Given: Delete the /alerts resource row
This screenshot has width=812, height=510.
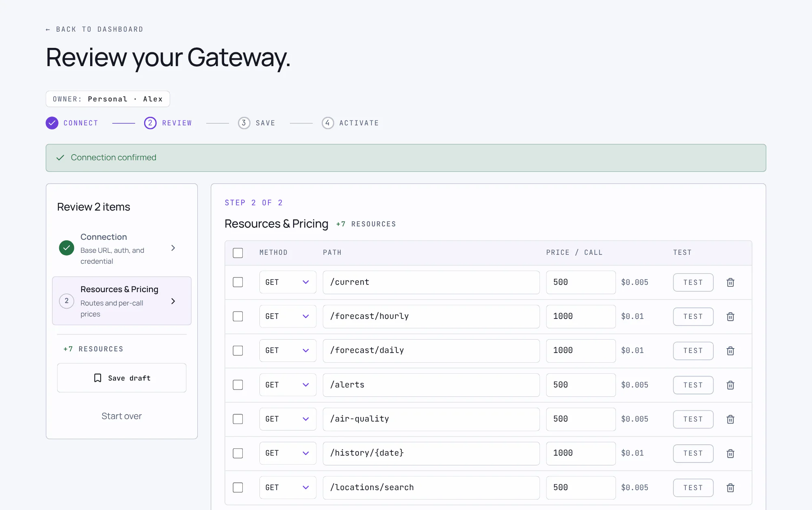Looking at the screenshot, I should pos(730,385).
